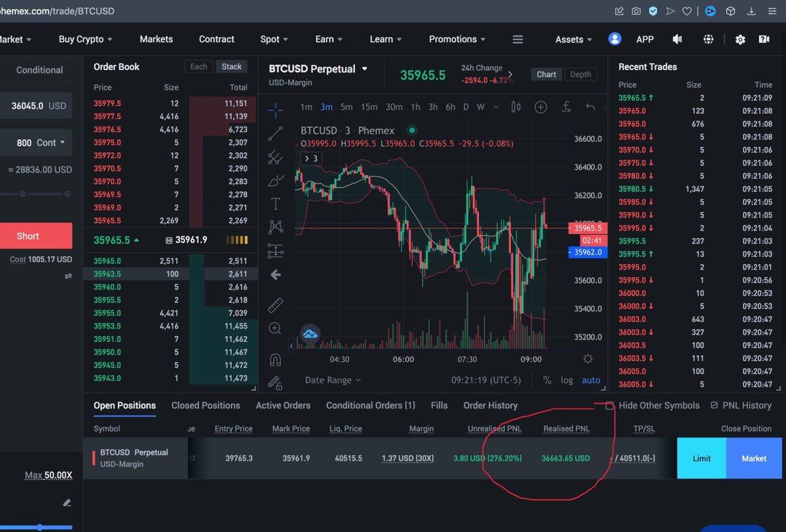Click the red Short button
Viewport: 786px width, 532px height.
click(x=36, y=236)
